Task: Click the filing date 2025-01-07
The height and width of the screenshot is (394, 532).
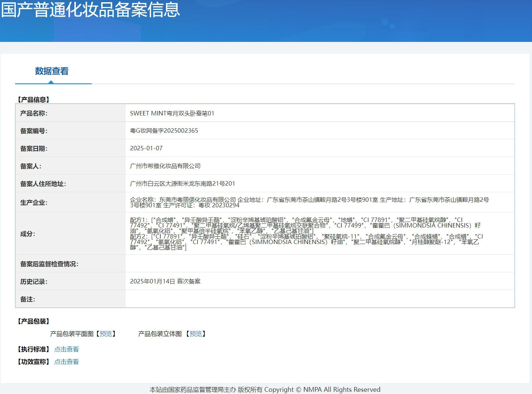Action: pos(146,148)
